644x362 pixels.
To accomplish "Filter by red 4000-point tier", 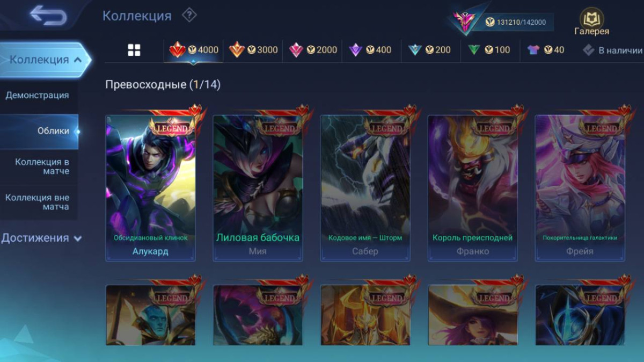I will pyautogui.click(x=194, y=50).
